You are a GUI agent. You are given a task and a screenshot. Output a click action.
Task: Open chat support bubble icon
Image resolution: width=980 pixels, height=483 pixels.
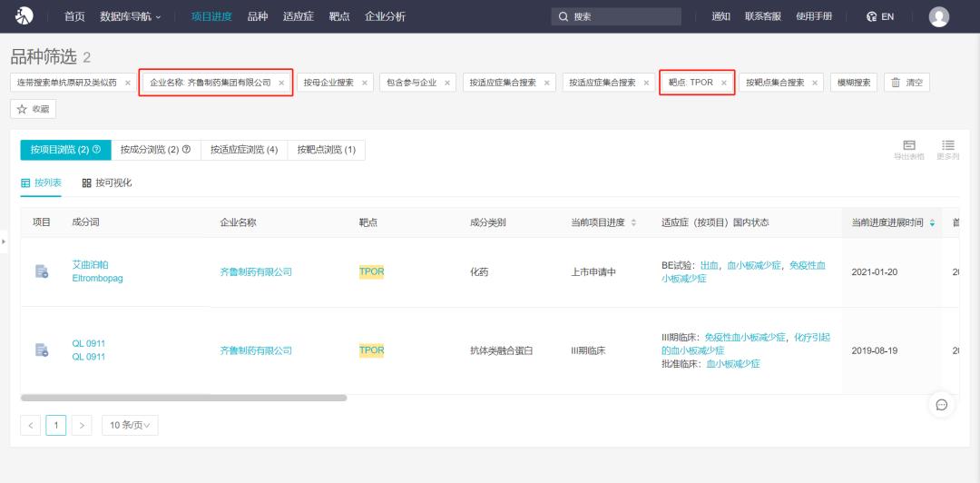(x=941, y=405)
